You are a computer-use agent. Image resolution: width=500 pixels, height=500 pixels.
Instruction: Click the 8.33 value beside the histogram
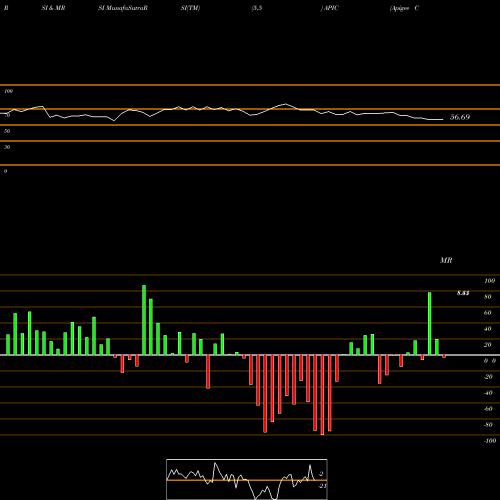(x=463, y=293)
